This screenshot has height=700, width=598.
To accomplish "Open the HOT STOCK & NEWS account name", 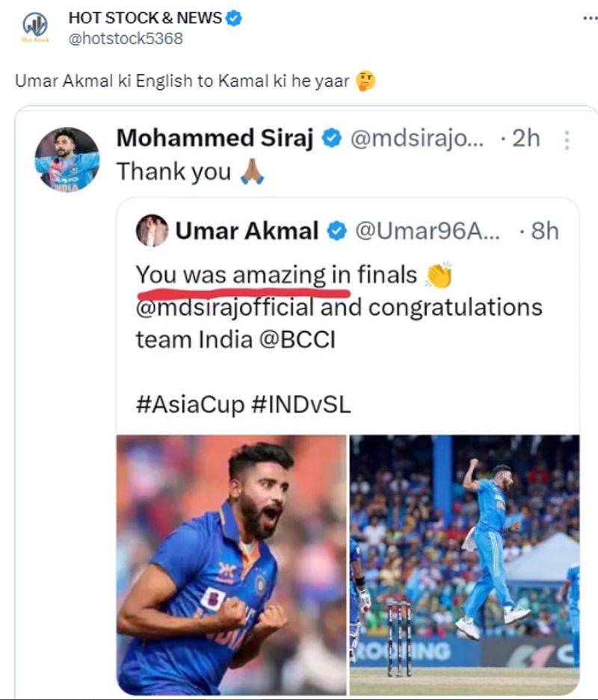I will click(144, 18).
